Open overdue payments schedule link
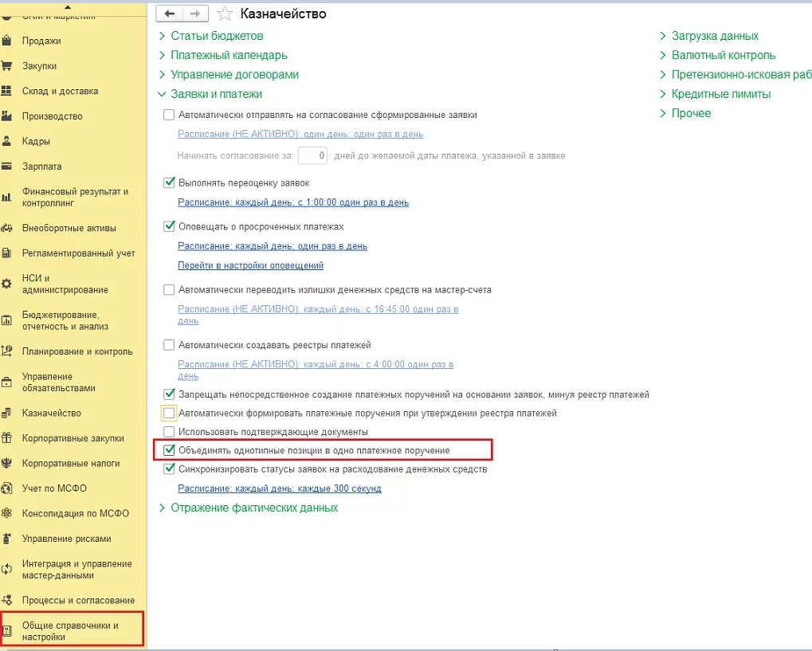This screenshot has height=651, width=812. point(273,246)
